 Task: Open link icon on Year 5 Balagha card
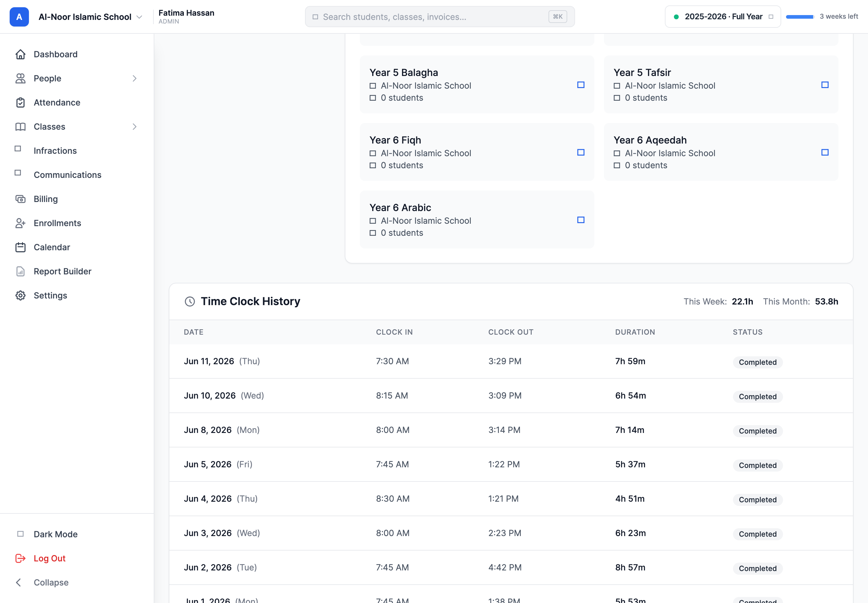coord(581,85)
